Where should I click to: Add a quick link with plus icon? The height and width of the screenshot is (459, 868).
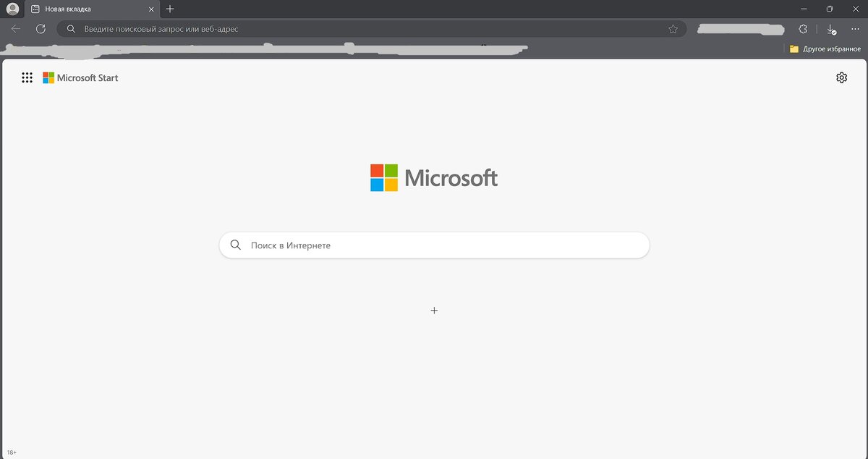tap(434, 310)
